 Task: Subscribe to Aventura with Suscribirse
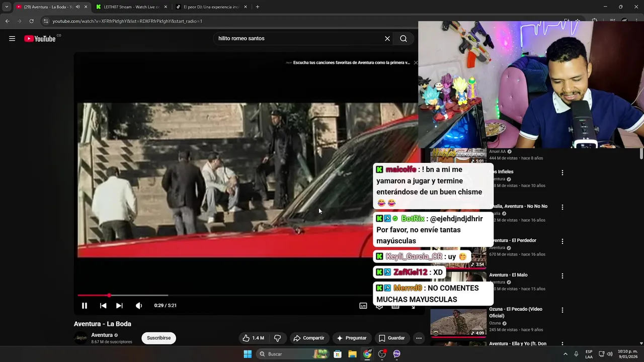[x=158, y=338]
